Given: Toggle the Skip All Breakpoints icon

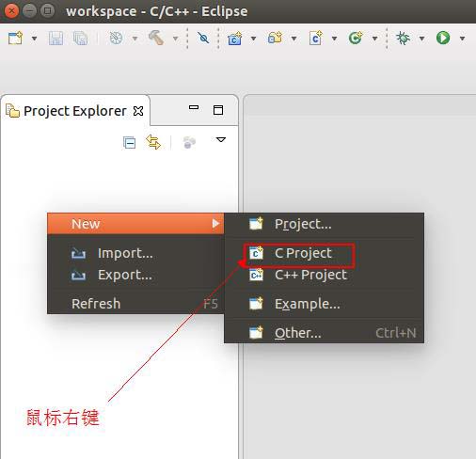Looking at the screenshot, I should pos(203,39).
